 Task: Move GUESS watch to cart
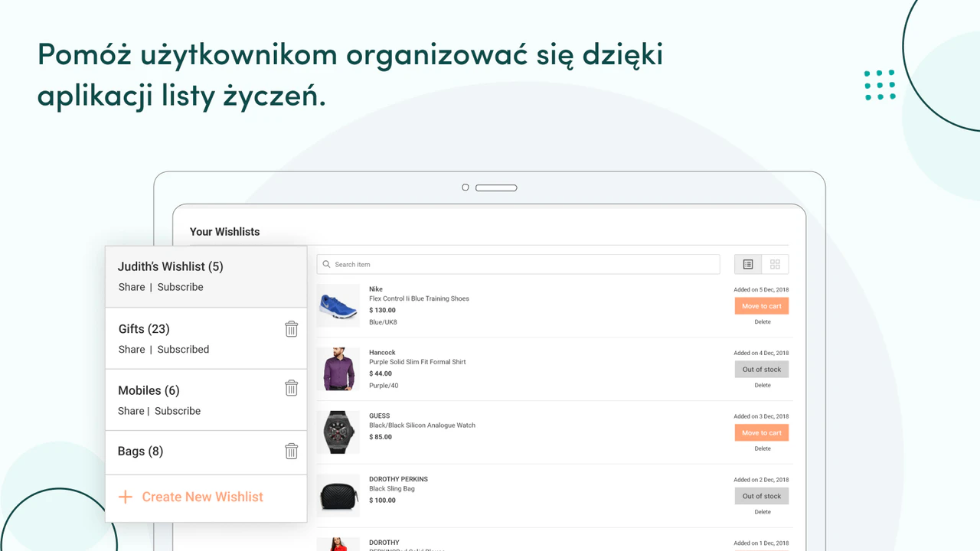pyautogui.click(x=762, y=433)
